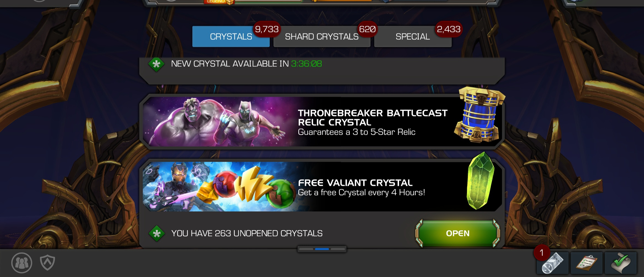Tap the 620 badge on Shard Crystals
Image resolution: width=644 pixels, height=277 pixels.
point(367,29)
